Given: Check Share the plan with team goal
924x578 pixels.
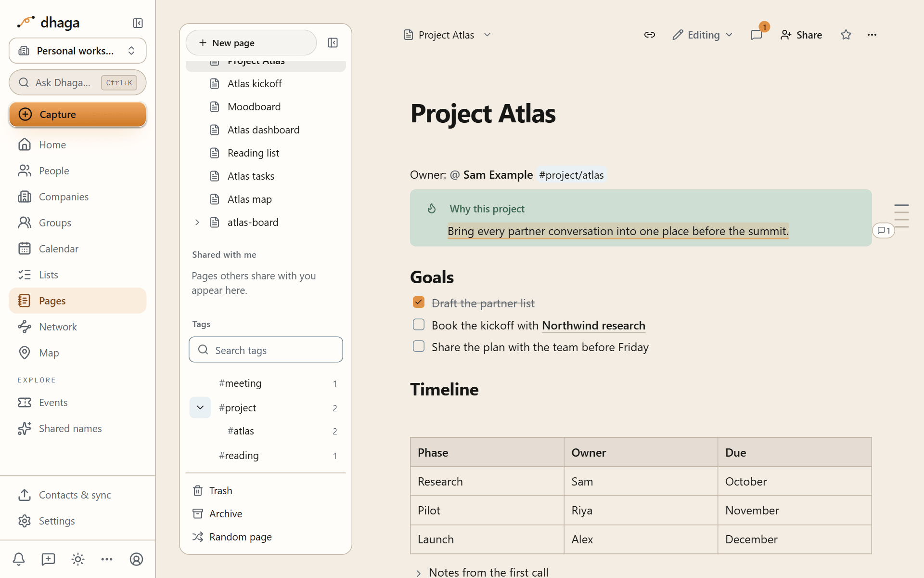Looking at the screenshot, I should [419, 346].
